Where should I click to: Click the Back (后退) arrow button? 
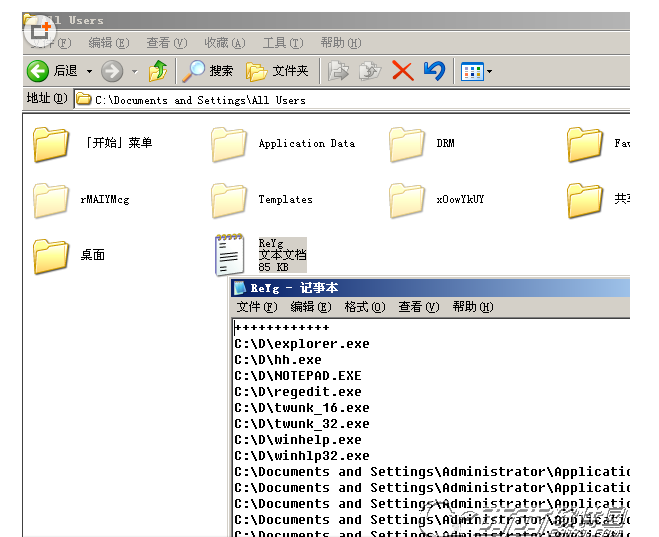pyautogui.click(x=39, y=71)
